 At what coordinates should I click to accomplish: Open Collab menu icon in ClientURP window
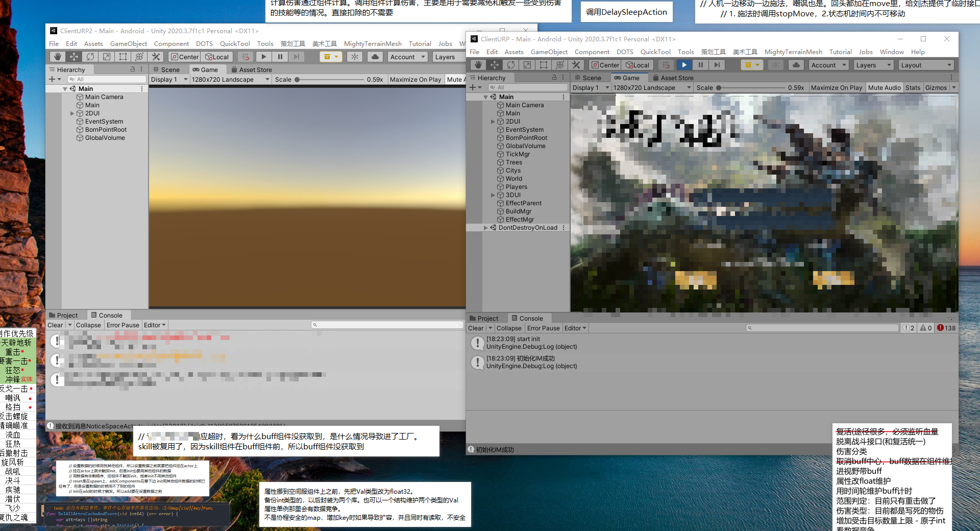pos(752,65)
